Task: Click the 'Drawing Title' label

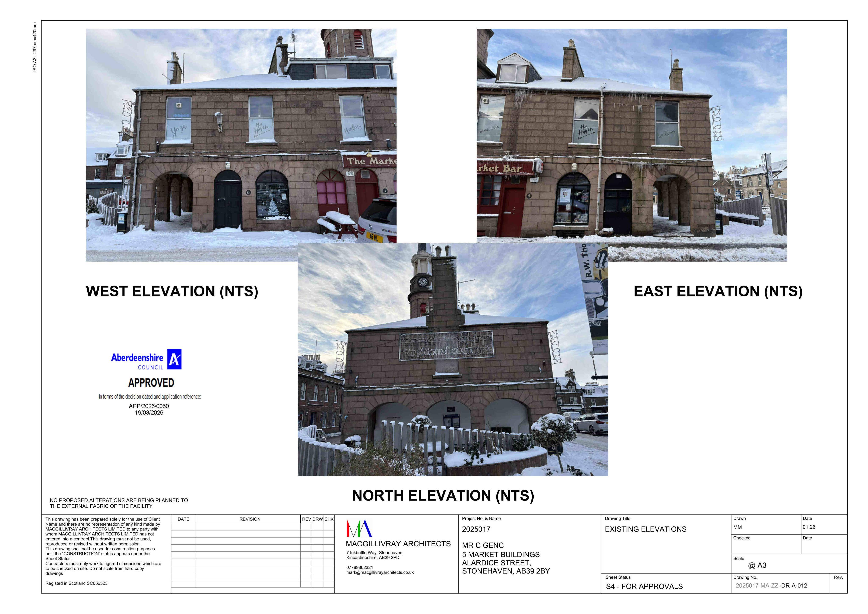Action: pos(618,519)
